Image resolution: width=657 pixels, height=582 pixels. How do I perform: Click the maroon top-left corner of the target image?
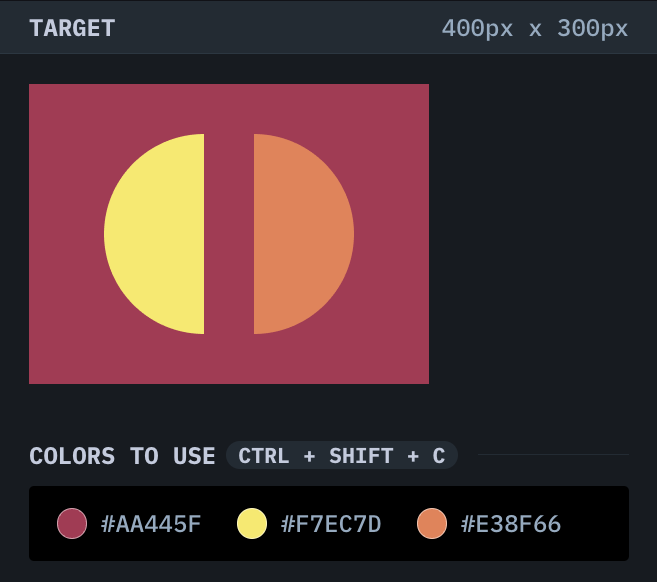tap(40, 94)
